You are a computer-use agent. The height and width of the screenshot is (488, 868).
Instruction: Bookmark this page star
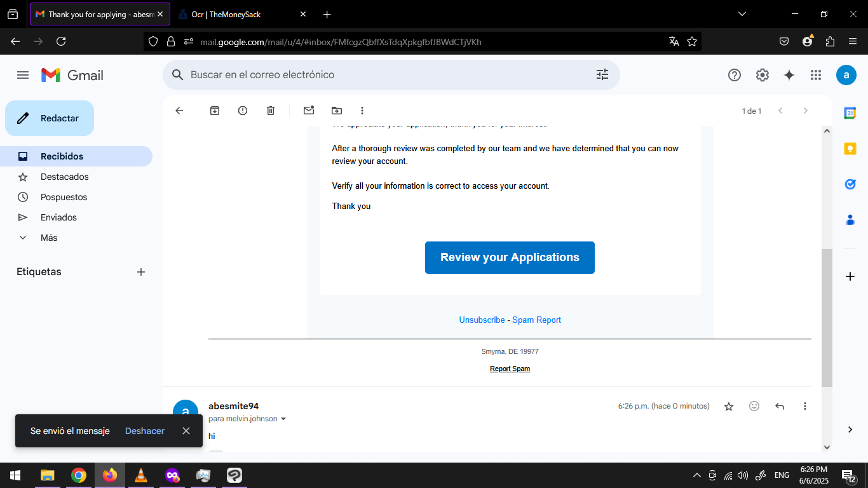(692, 41)
